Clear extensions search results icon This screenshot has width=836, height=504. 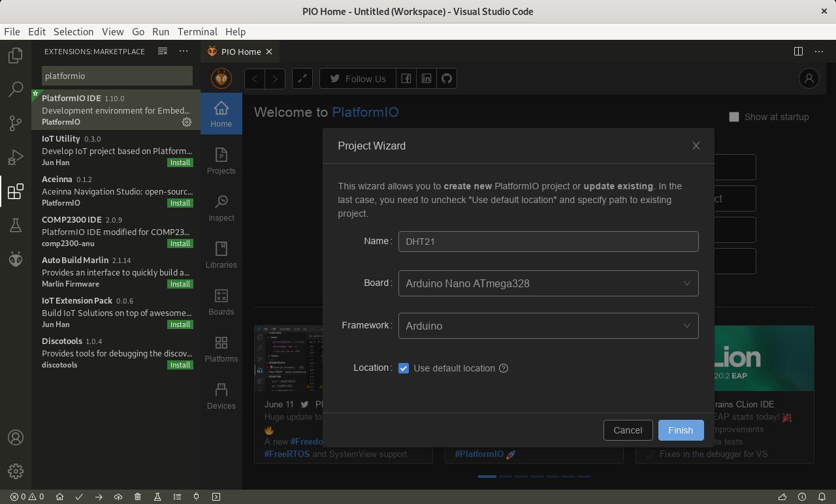pos(163,51)
